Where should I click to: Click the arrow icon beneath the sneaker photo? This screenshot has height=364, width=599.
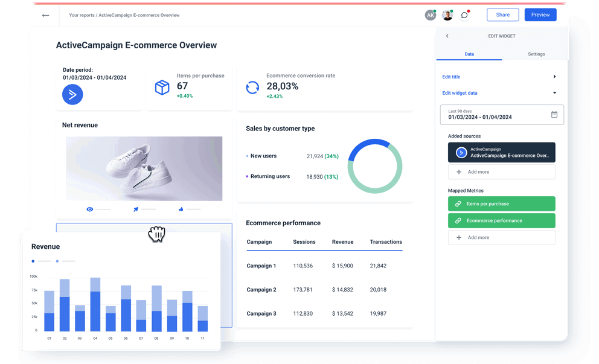(135, 209)
